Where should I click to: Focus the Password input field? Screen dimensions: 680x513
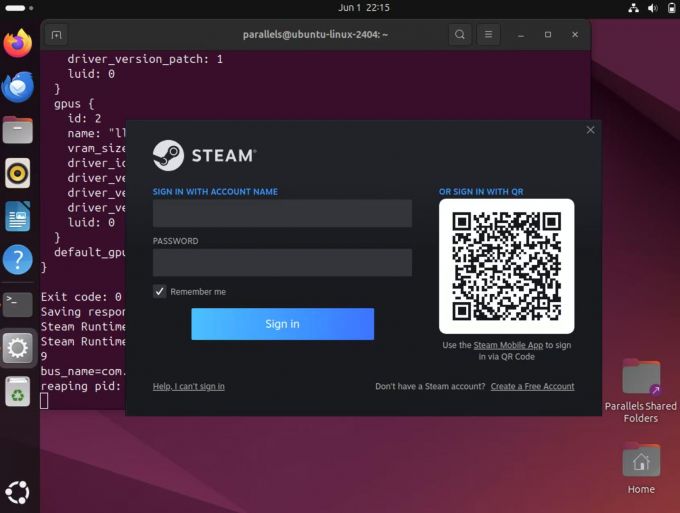point(282,262)
